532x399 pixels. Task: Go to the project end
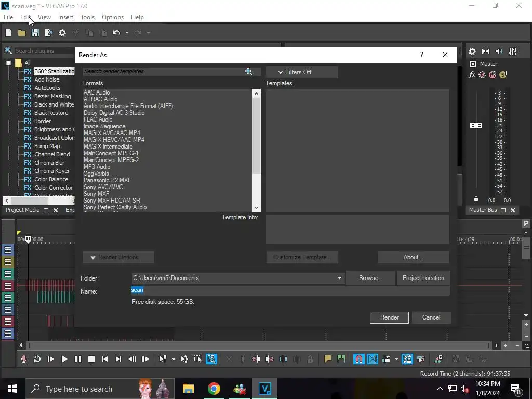click(118, 359)
